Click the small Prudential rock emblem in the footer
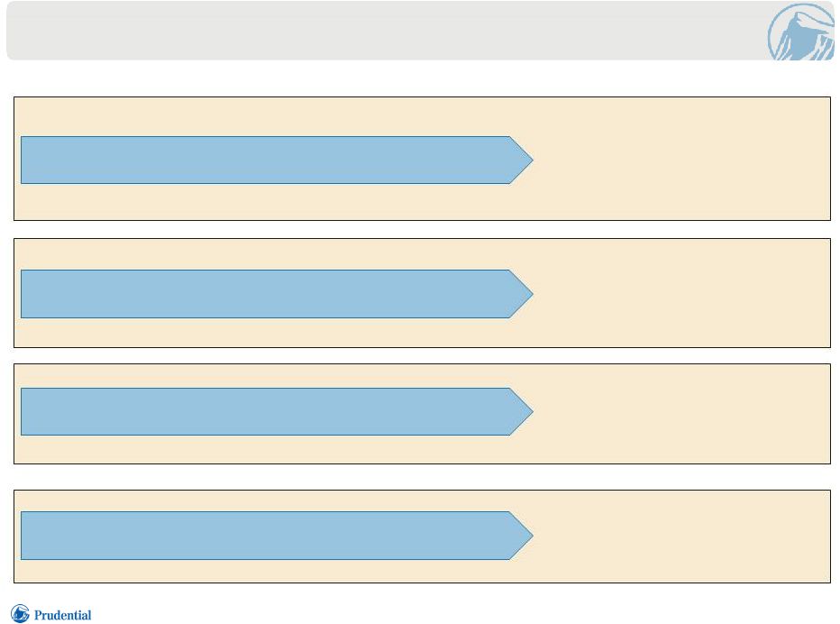840x624 pixels. pyautogui.click(x=20, y=614)
